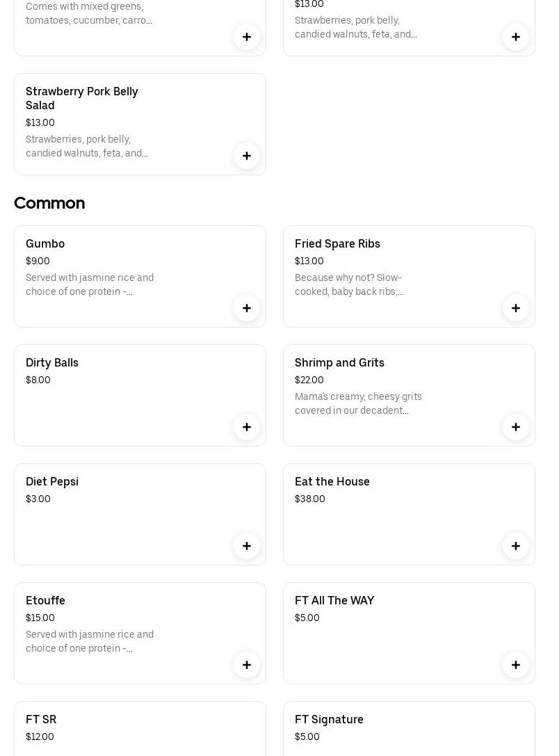Add Strawberry Pork Belly Salad to cart
This screenshot has width=559, height=756.
coord(247,156)
